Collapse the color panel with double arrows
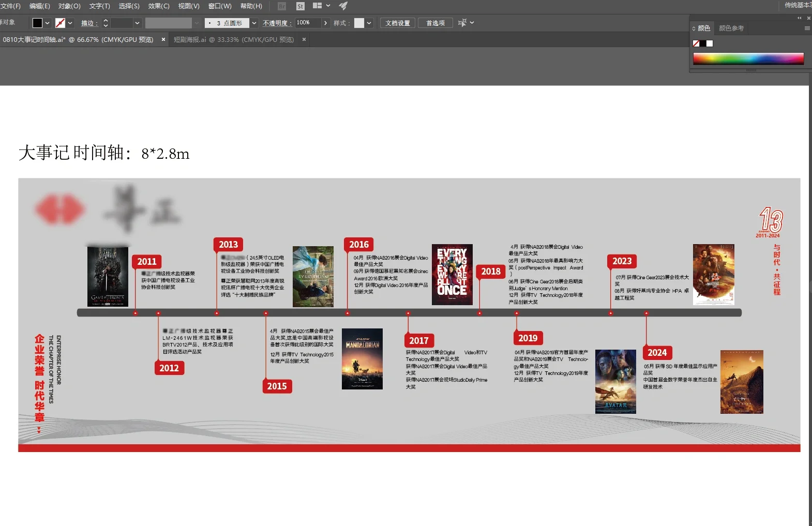Viewport: 812px width, 526px height. click(800, 18)
